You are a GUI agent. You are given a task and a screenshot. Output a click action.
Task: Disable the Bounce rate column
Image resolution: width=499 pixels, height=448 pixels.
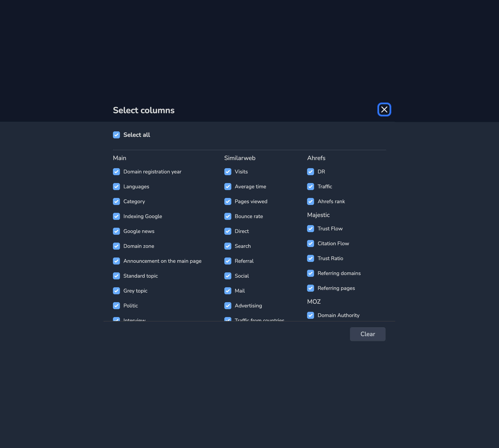(x=228, y=216)
